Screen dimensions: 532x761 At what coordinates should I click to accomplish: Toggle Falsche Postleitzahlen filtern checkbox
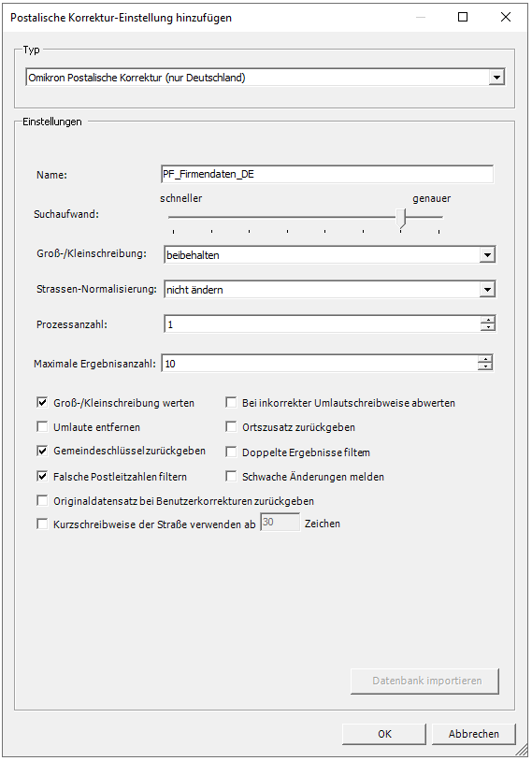click(x=42, y=476)
